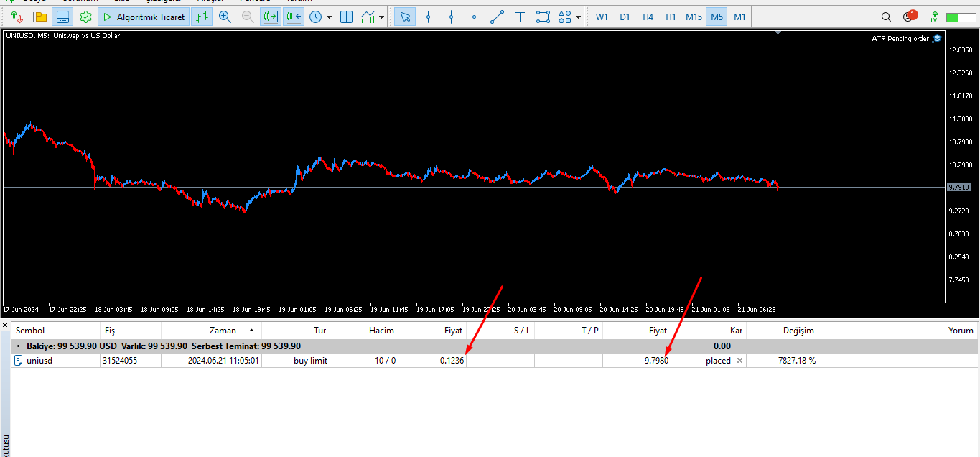Select the text label tool

[520, 17]
